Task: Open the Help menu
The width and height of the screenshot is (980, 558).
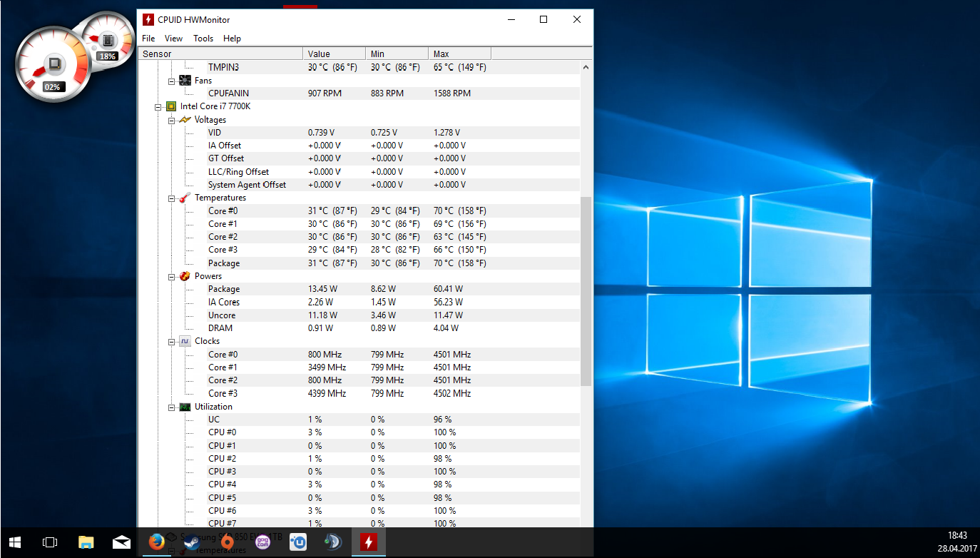Action: (232, 39)
